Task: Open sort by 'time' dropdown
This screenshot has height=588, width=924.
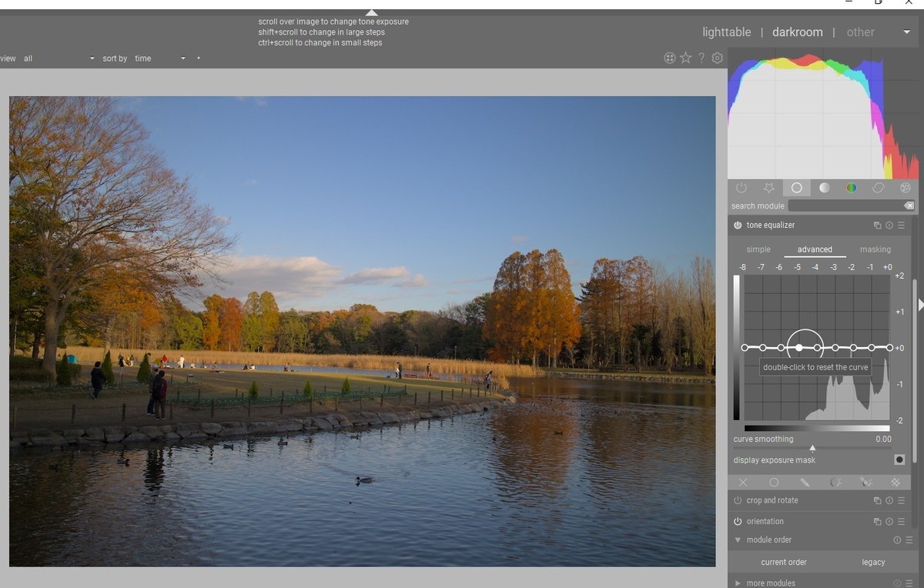Action: pyautogui.click(x=160, y=58)
